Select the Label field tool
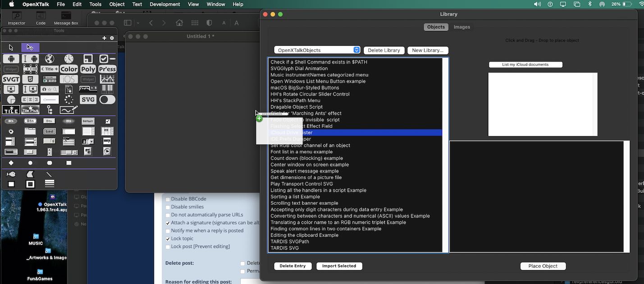The height and width of the screenshot is (284, 644). click(50, 131)
